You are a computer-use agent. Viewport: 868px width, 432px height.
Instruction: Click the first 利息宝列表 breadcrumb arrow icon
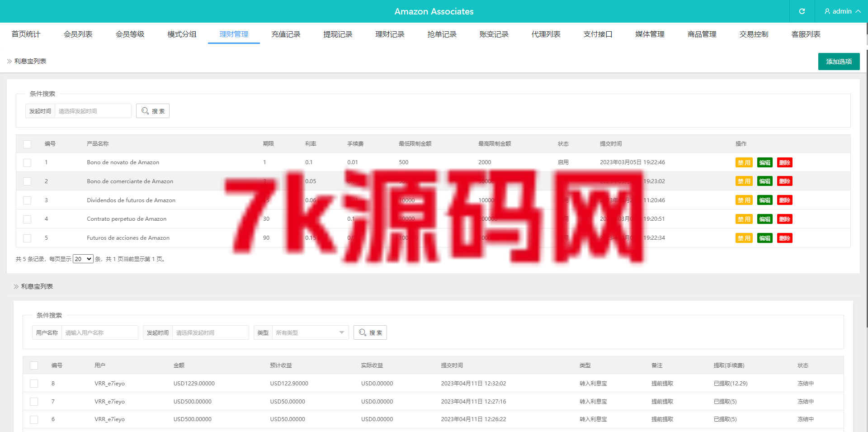click(x=9, y=61)
